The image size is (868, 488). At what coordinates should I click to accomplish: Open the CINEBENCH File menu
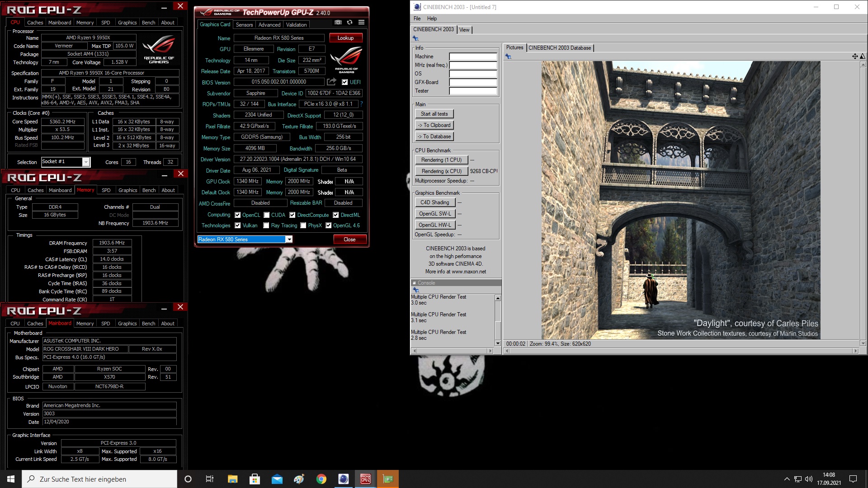pos(417,19)
